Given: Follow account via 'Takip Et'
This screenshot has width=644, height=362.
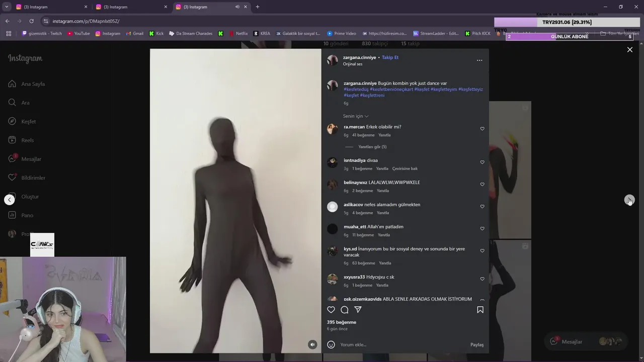Looking at the screenshot, I should click(390, 57).
